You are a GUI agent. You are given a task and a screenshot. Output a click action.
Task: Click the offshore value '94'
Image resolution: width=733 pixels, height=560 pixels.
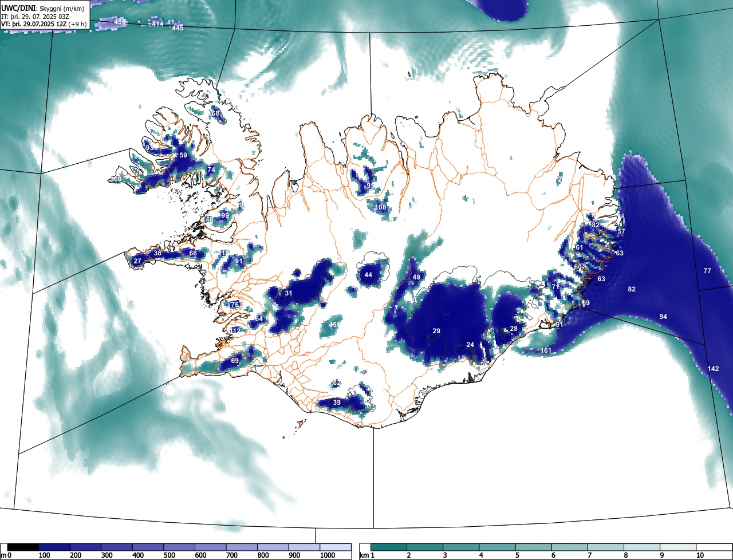(663, 317)
